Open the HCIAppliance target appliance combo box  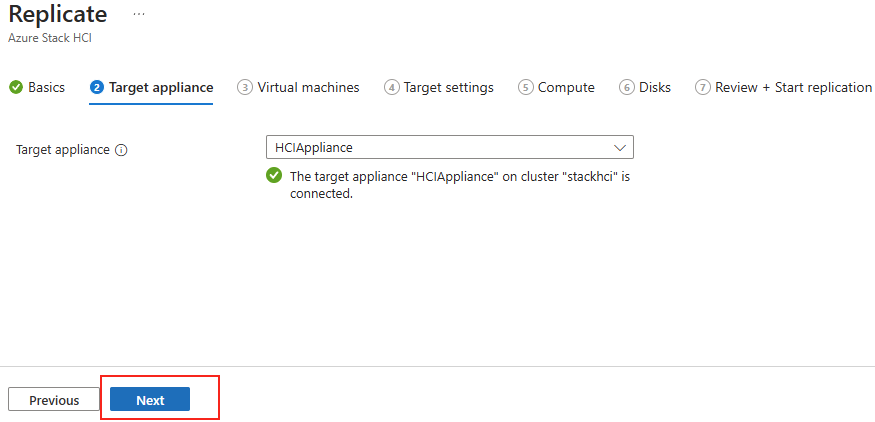[450, 147]
